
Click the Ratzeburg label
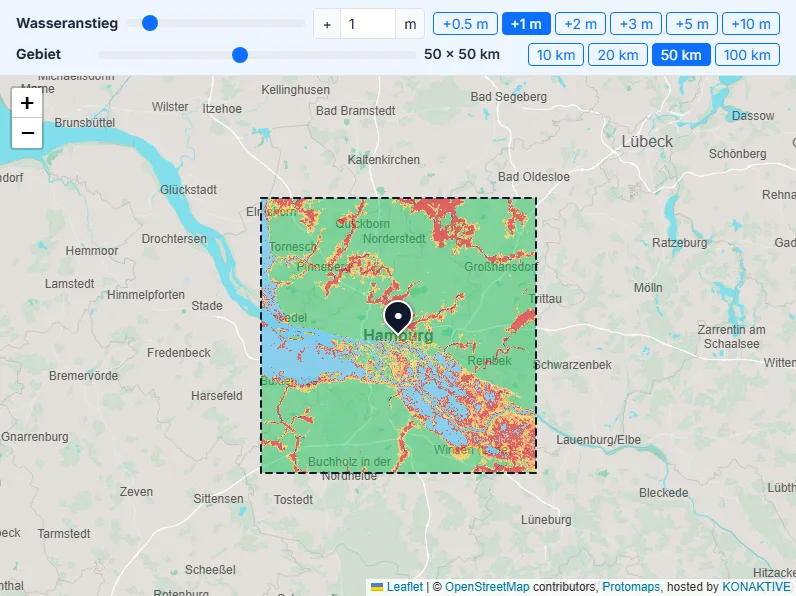click(x=679, y=243)
